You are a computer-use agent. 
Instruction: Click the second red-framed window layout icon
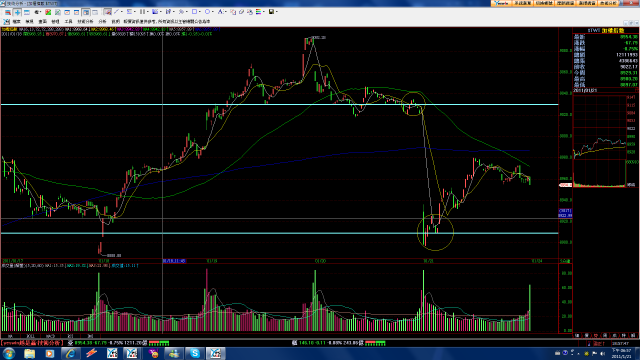tap(76, 12)
